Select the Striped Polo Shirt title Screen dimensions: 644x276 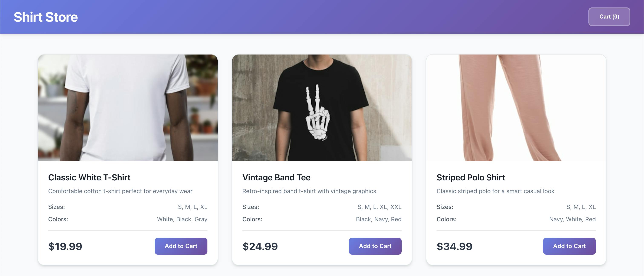tap(471, 177)
